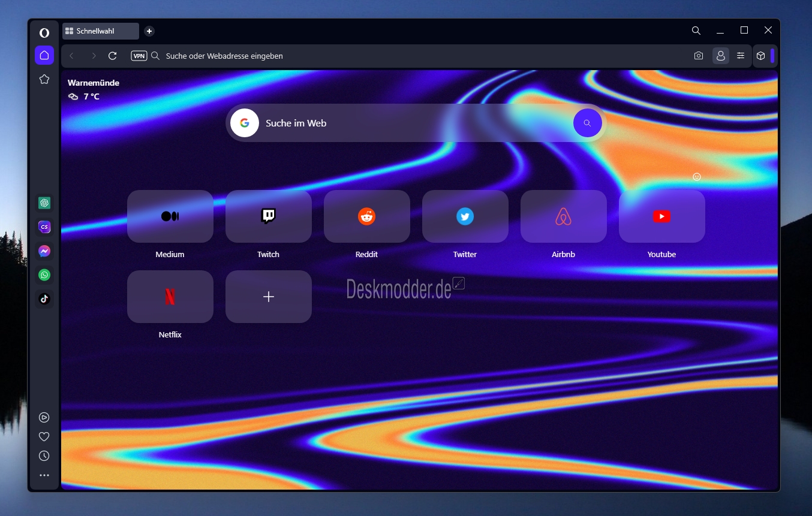This screenshot has width=812, height=516.
Task: Open the Player icon in sidebar
Action: 44,418
